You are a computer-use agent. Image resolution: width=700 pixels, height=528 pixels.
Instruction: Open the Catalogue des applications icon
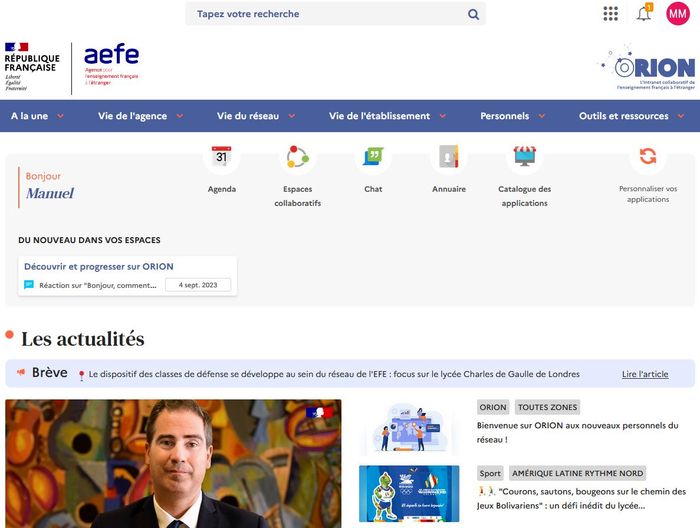[x=525, y=156]
